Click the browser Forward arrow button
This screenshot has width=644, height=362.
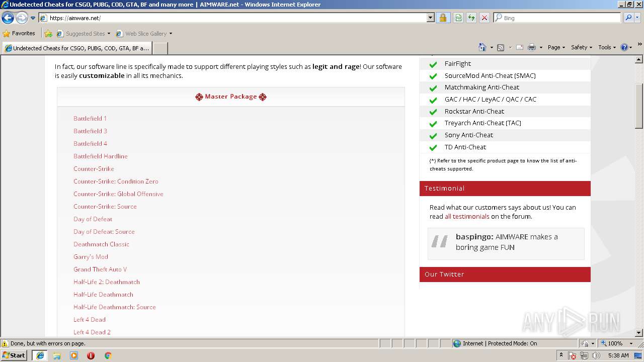tap(22, 18)
